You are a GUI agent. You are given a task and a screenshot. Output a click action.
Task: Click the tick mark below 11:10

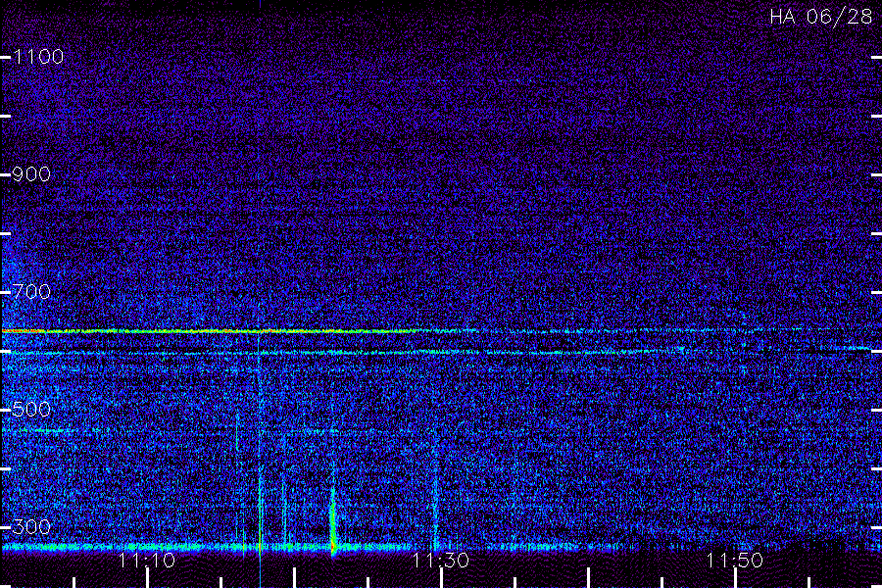(x=147, y=578)
